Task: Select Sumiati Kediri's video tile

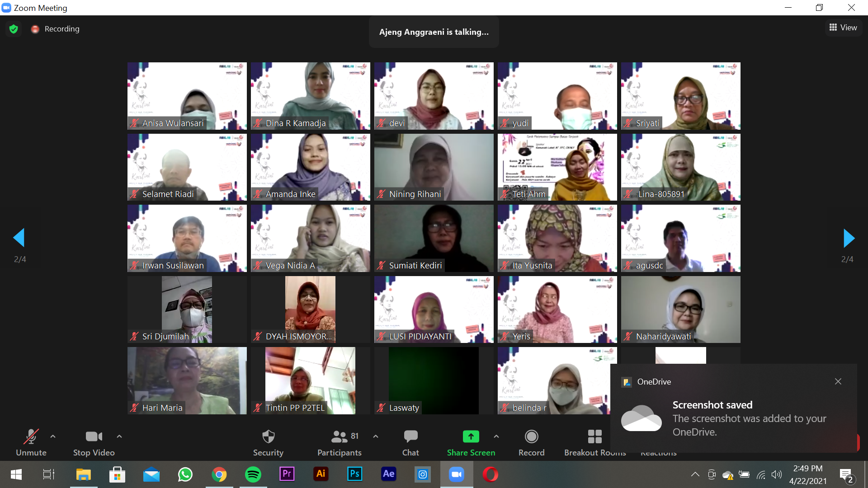Action: pyautogui.click(x=434, y=238)
